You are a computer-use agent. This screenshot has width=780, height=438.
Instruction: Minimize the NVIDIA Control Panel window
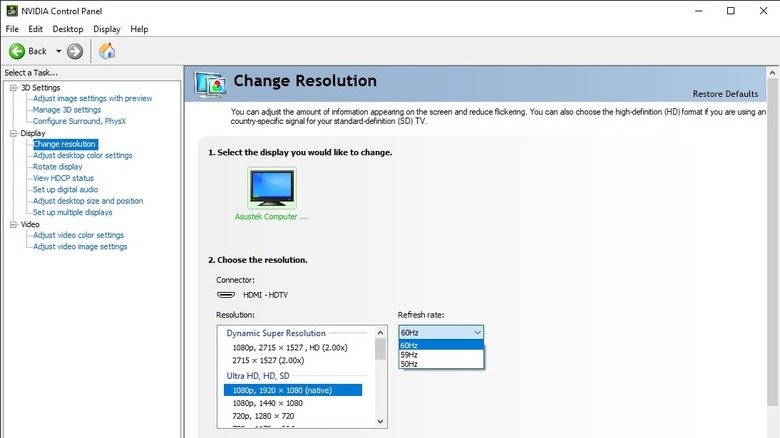[x=698, y=10]
